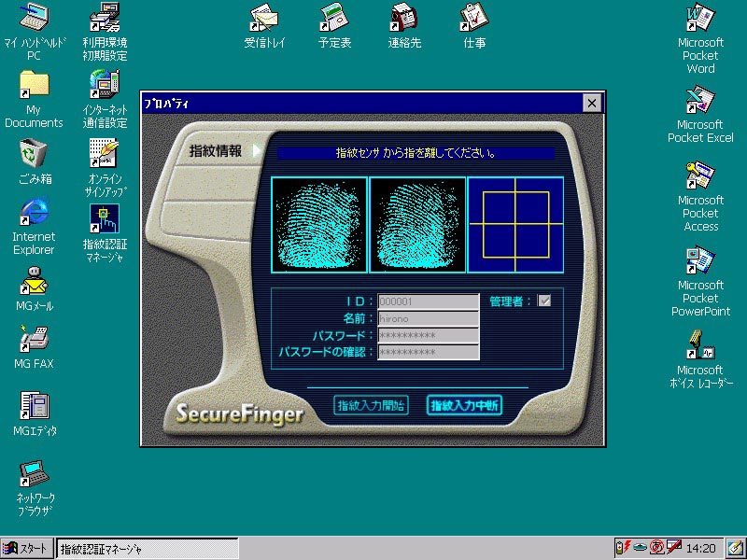
Task: Click the パスワードの確認 field
Action: (x=428, y=352)
